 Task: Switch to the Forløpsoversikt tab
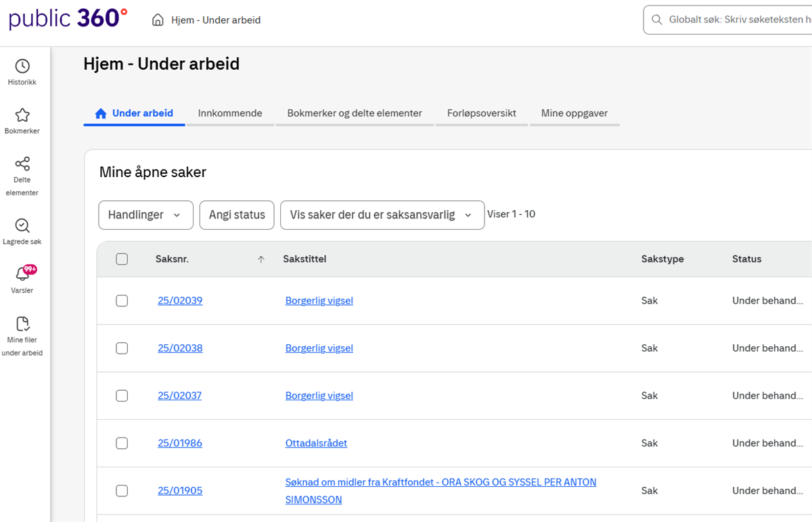(481, 114)
